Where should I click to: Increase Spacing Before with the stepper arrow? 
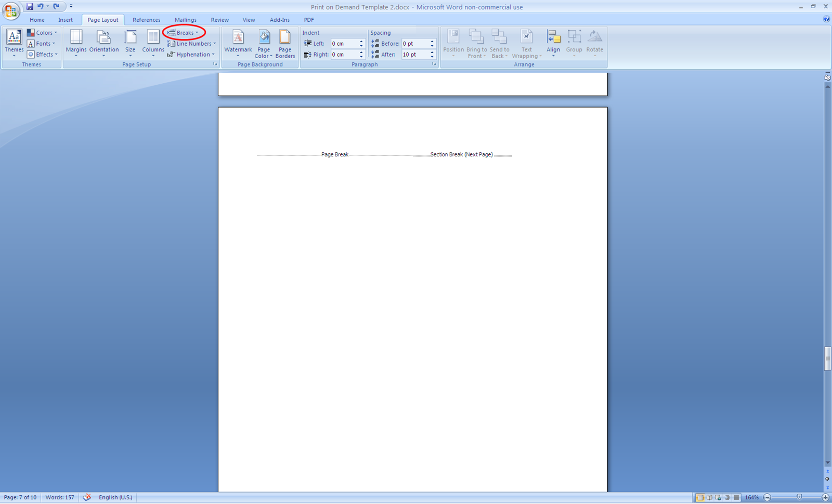click(x=432, y=41)
